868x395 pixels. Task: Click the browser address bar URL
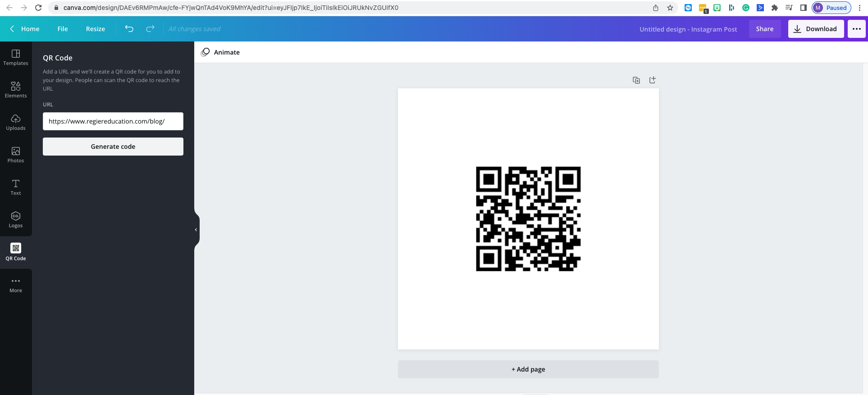pyautogui.click(x=231, y=8)
